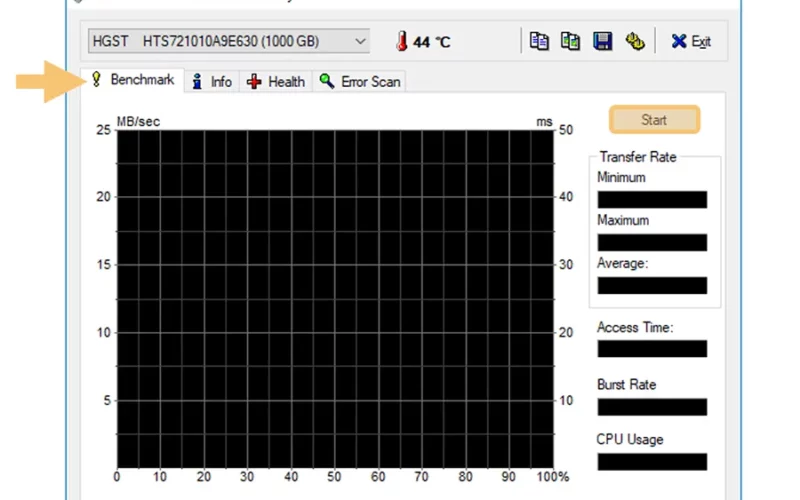Open the HGST drive selection dropdown
The width and height of the screenshot is (800, 500).
pos(229,41)
